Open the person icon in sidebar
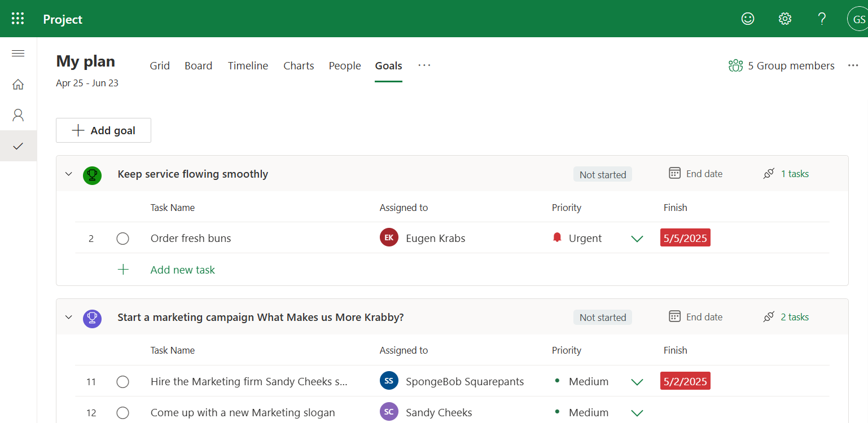Screen dimensions: 868x423 [x=18, y=115]
